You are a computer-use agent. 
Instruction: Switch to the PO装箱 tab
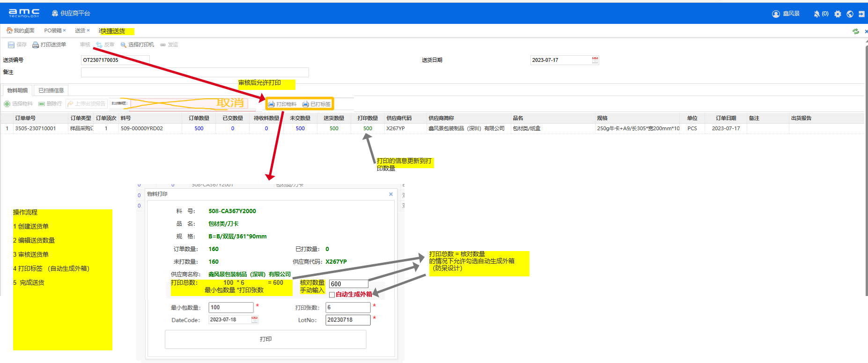[52, 30]
